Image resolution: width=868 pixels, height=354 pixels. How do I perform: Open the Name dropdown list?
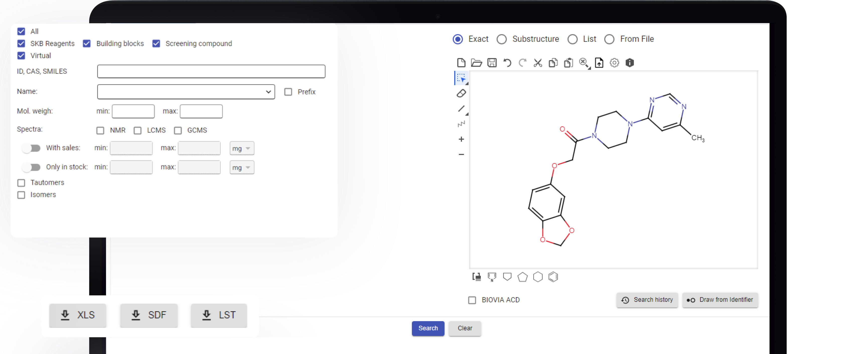186,92
